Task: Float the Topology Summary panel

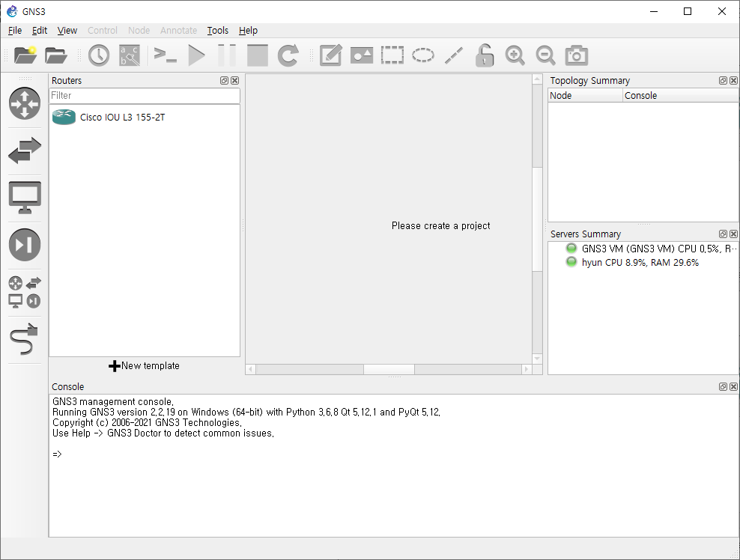Action: coord(723,81)
